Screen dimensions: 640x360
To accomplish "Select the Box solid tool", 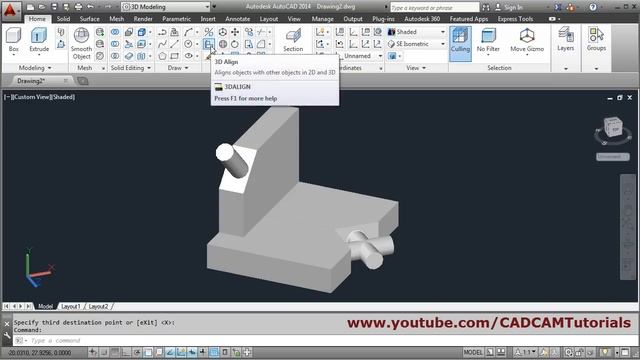I will (x=13, y=41).
